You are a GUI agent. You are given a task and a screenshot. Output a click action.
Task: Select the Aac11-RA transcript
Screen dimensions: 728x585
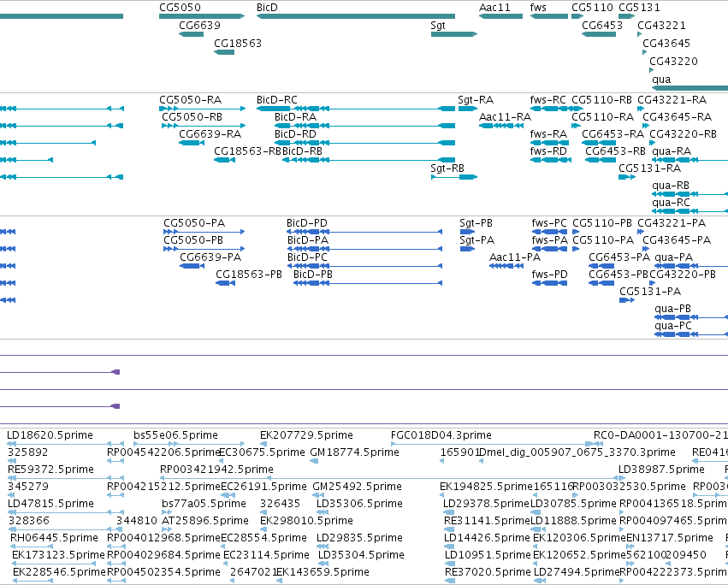[x=500, y=126]
